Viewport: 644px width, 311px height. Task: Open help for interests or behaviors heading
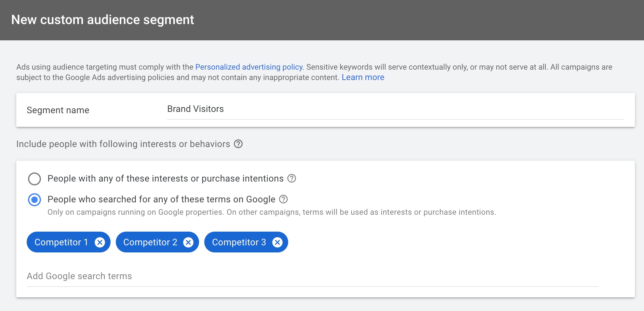238,144
